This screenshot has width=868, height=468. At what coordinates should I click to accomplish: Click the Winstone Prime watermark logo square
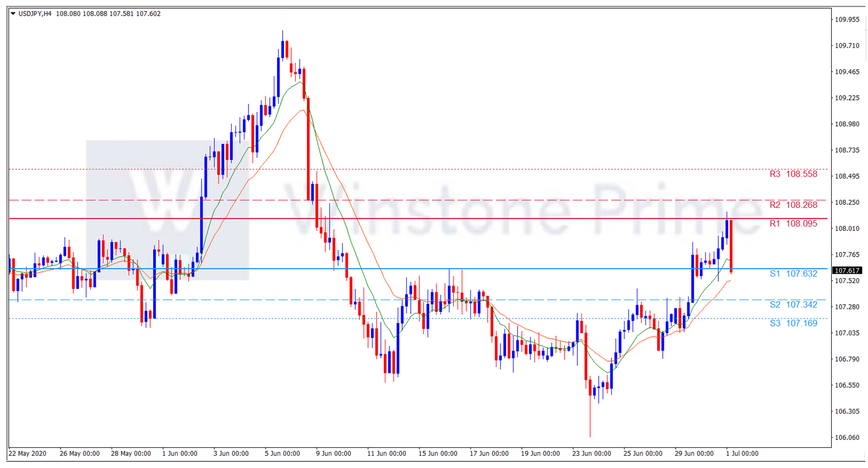coord(167,210)
